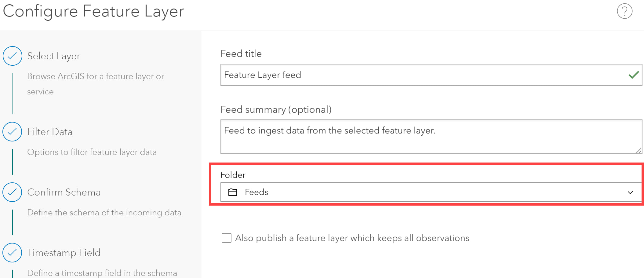Image resolution: width=644 pixels, height=278 pixels.
Task: Click the 'Define the schema of the incoming data' text
Action: (x=104, y=213)
